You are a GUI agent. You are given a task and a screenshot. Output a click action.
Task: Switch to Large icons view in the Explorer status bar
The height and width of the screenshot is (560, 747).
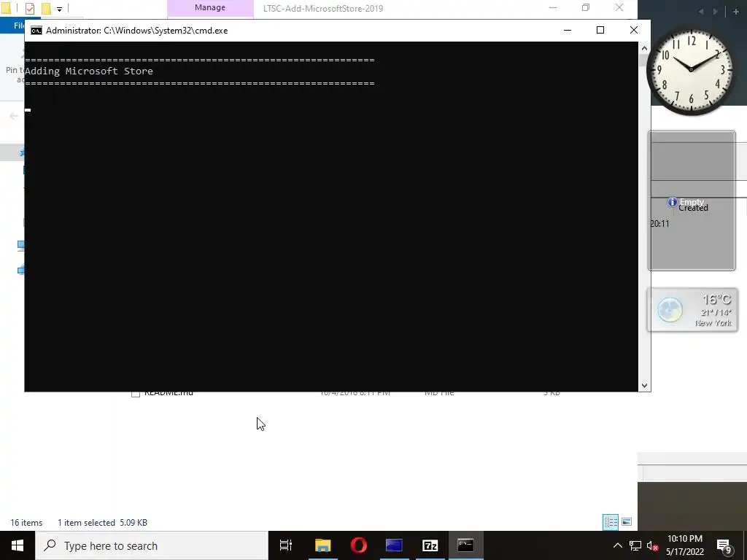coord(627,522)
